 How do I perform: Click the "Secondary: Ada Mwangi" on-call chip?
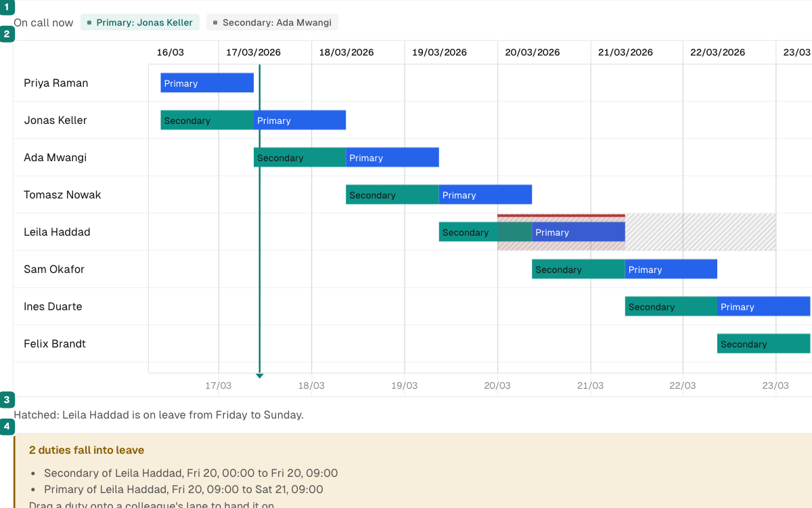tap(272, 22)
